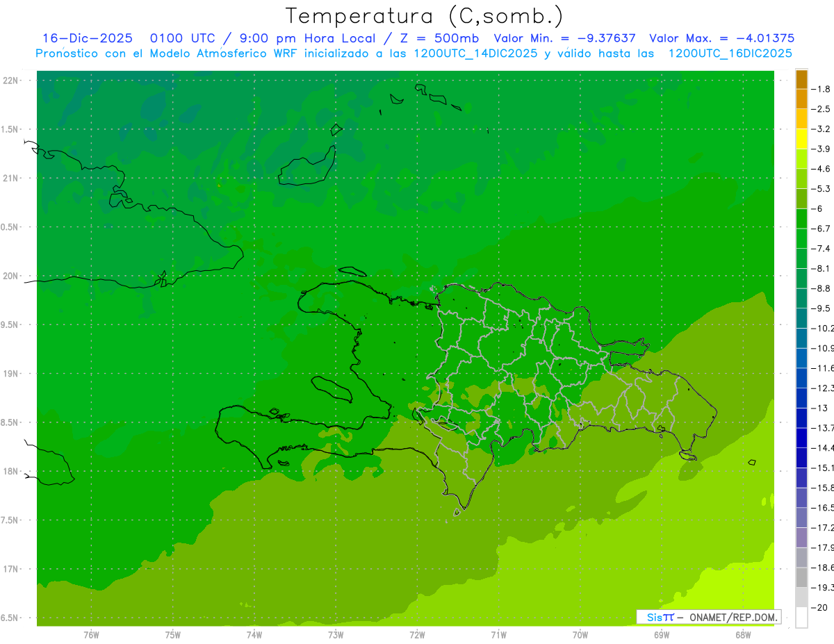Click the '72W' longitude axis label
The width and height of the screenshot is (834, 644).
tap(417, 635)
